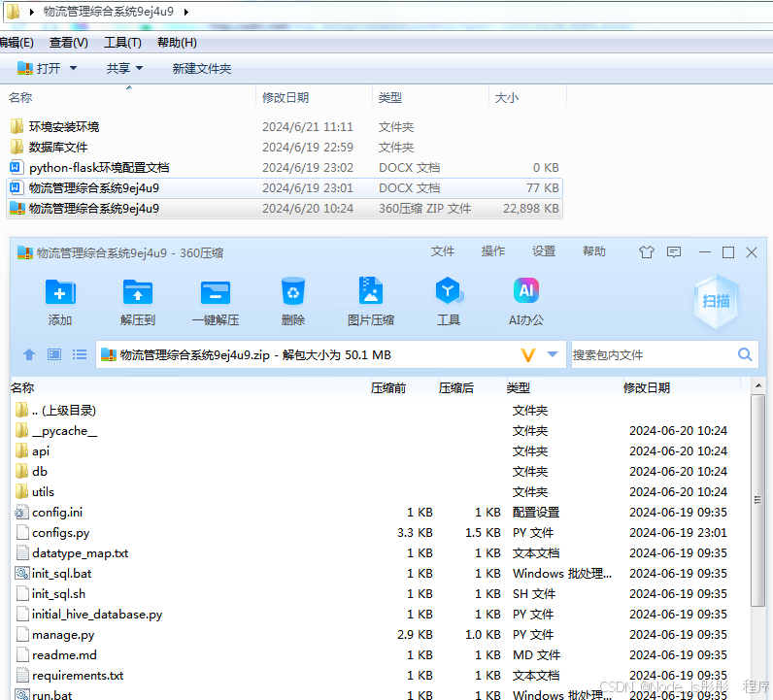Expand the 共享 dropdown arrow in Explorer
Screen dimensions: 773x700
pyautogui.click(x=139, y=68)
